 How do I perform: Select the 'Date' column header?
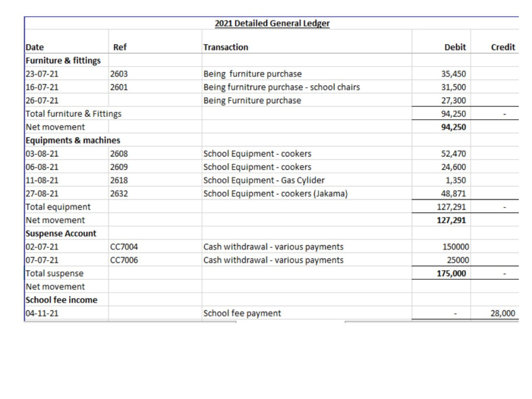coord(35,47)
